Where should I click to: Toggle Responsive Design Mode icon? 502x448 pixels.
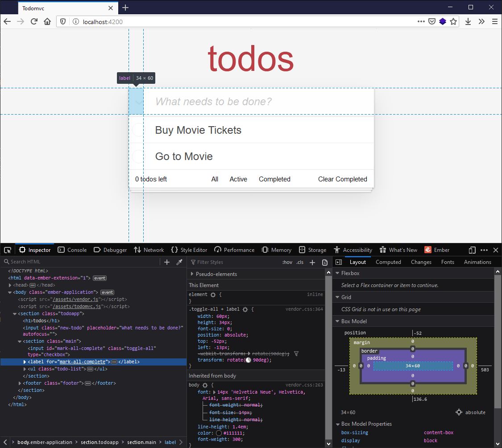pos(471,250)
